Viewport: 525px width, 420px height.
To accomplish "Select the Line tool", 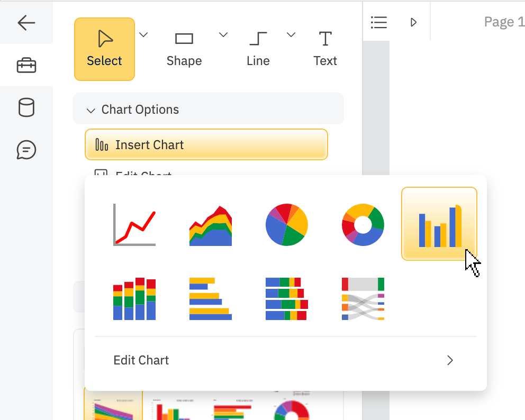I will (x=258, y=48).
